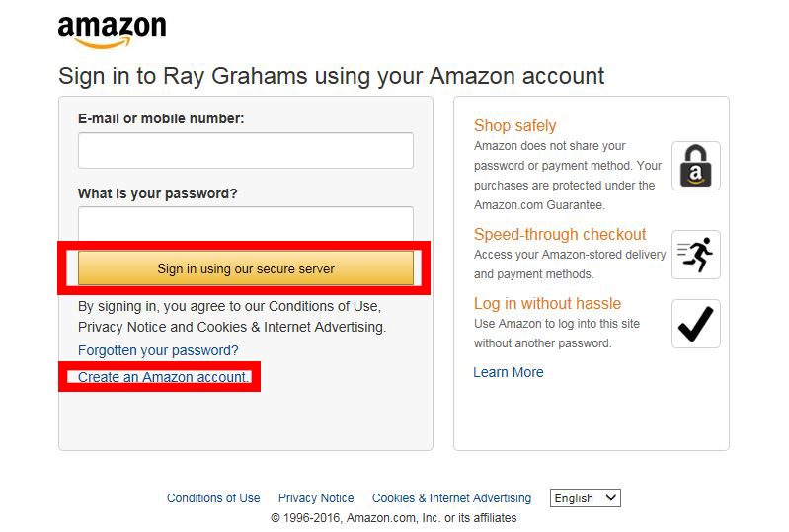The height and width of the screenshot is (532, 789).
Task: Click the Shop safely heading
Action: click(514, 125)
